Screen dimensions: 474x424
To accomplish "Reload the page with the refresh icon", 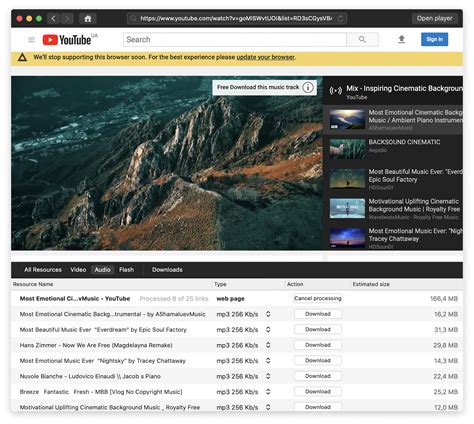I will click(341, 18).
